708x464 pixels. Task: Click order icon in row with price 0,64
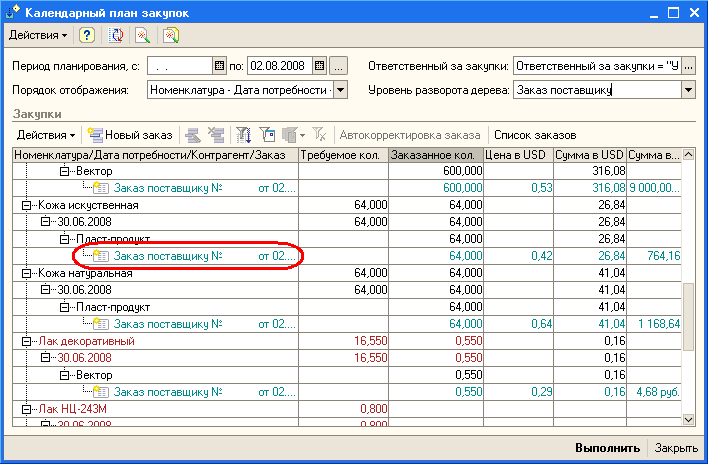pyautogui.click(x=100, y=324)
